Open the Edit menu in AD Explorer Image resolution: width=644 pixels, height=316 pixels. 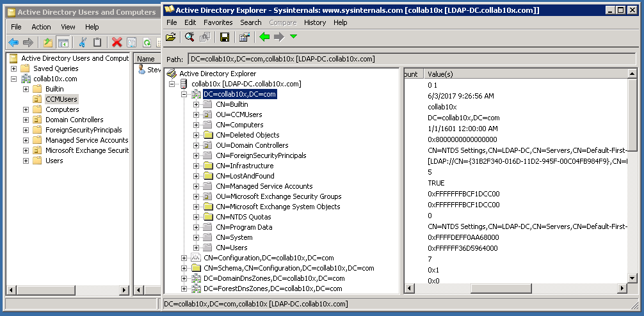pos(190,22)
